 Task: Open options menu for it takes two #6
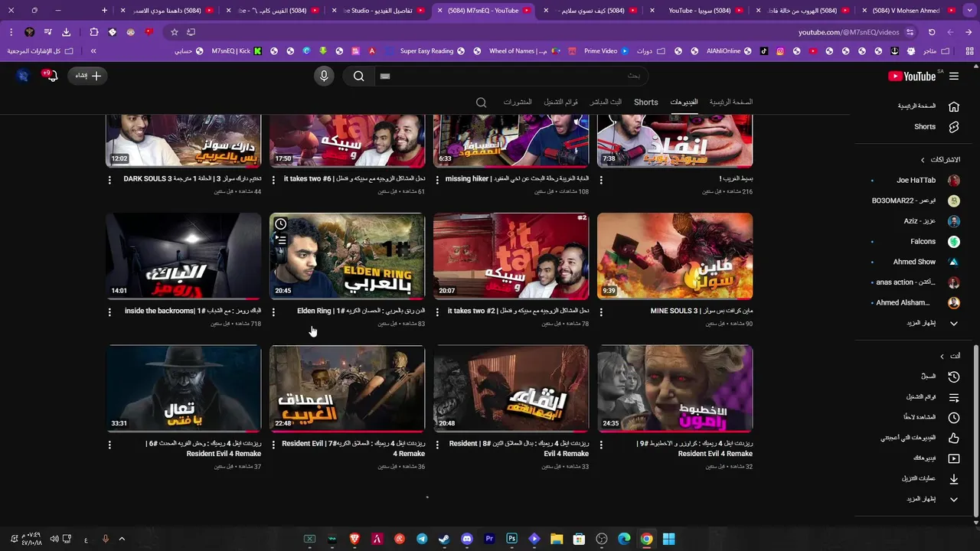[273, 180]
